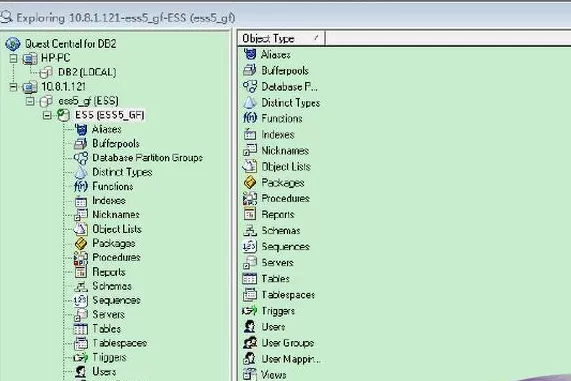Open Database P... in Object Type list
Viewport: 571px width, 381px height.
pos(289,87)
